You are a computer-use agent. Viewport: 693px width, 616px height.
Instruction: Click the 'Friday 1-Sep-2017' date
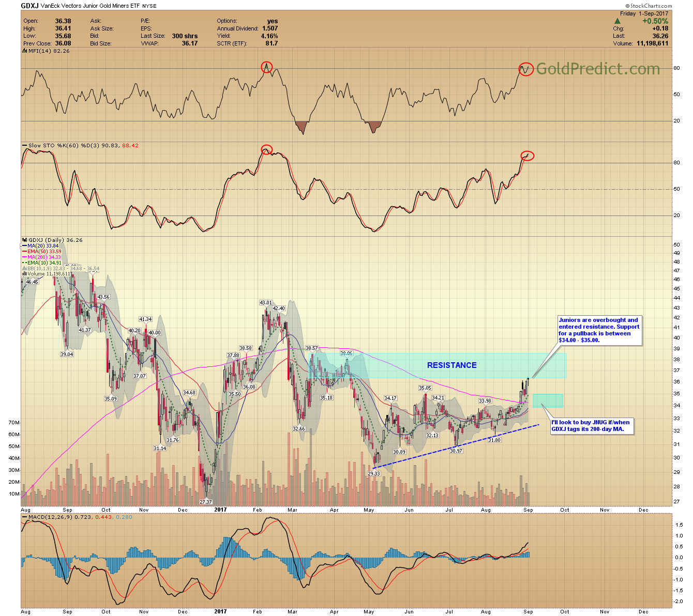point(644,14)
